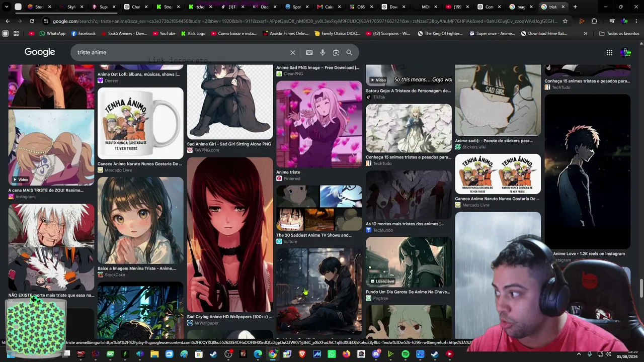Switch to the Spotify browser tab
Viewport: 644px width, 362px height.
297,7
